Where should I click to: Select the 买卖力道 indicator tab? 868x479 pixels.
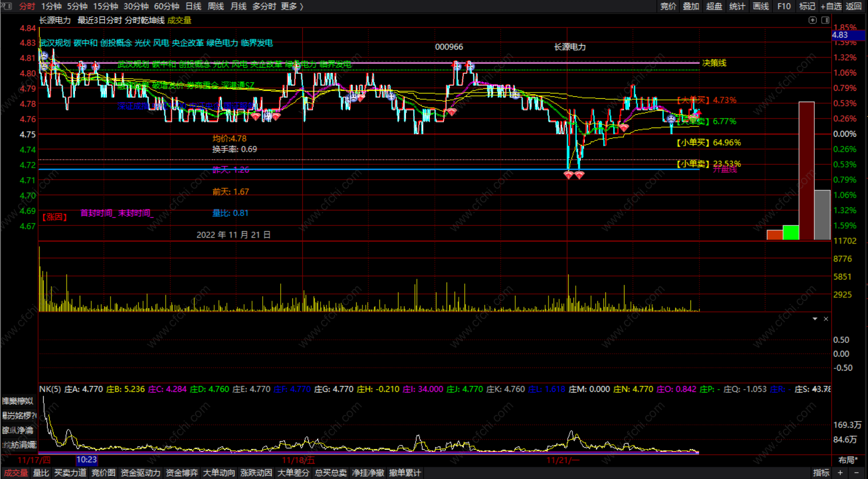point(70,473)
